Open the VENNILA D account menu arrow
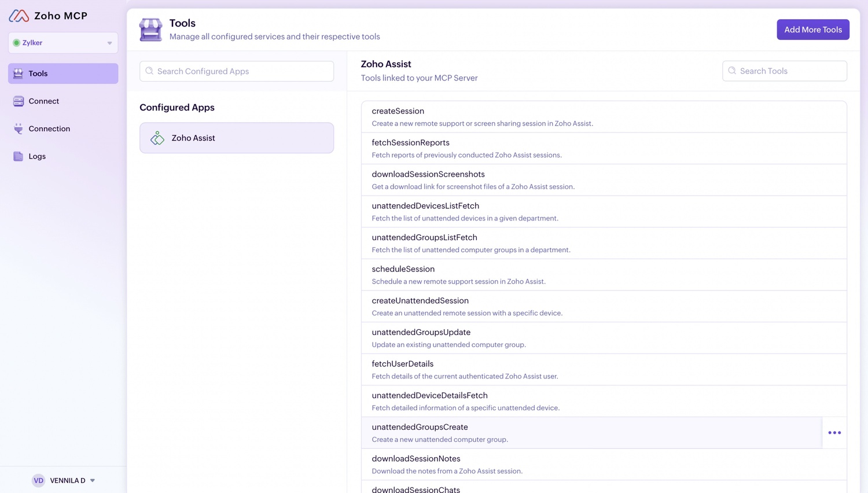The image size is (868, 493). [x=93, y=480]
